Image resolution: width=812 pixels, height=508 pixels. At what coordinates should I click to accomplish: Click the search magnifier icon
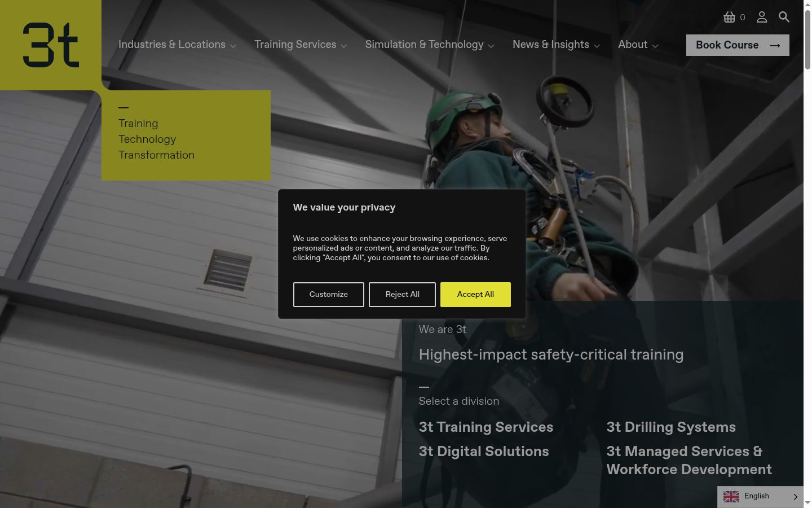[x=784, y=17]
